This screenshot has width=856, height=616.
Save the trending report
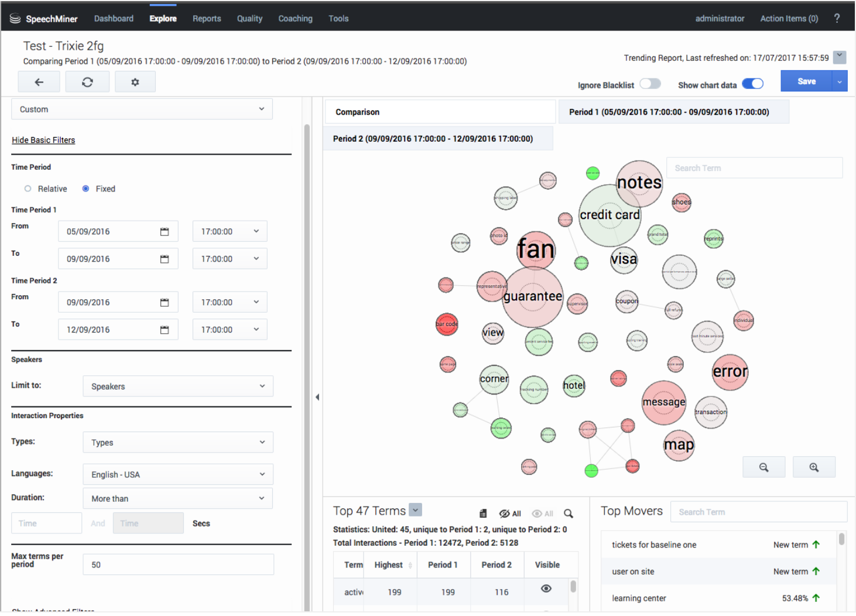pyautogui.click(x=806, y=81)
